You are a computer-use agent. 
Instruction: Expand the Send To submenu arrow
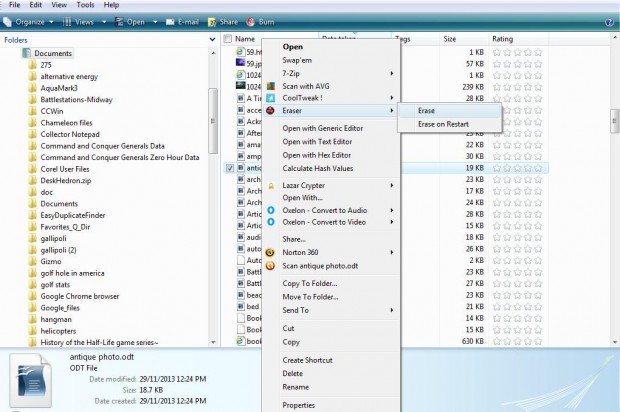pos(391,310)
